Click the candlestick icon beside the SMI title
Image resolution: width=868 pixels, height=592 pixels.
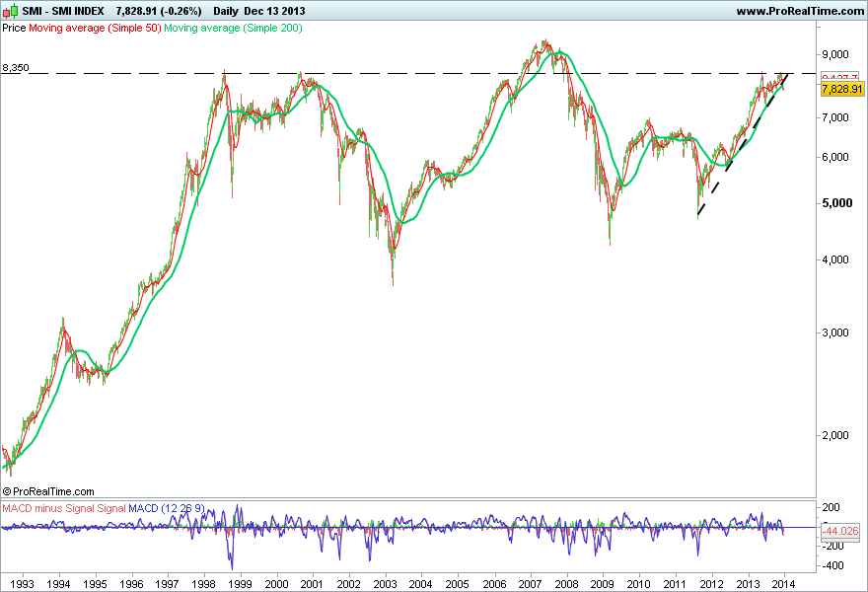pyautogui.click(x=10, y=11)
